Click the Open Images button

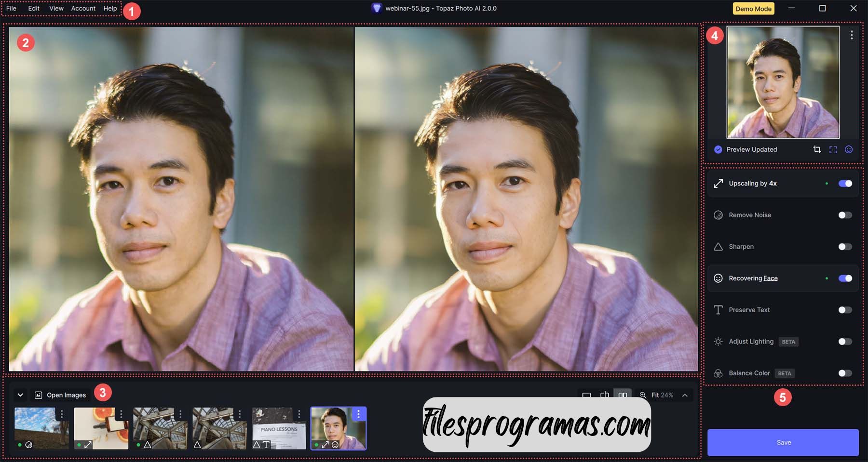coord(61,395)
